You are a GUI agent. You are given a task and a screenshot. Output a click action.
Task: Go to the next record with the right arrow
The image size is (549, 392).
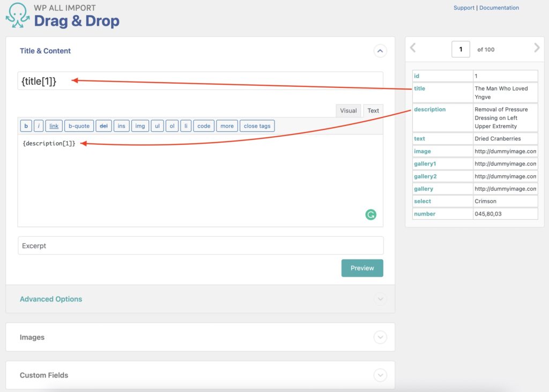(537, 48)
